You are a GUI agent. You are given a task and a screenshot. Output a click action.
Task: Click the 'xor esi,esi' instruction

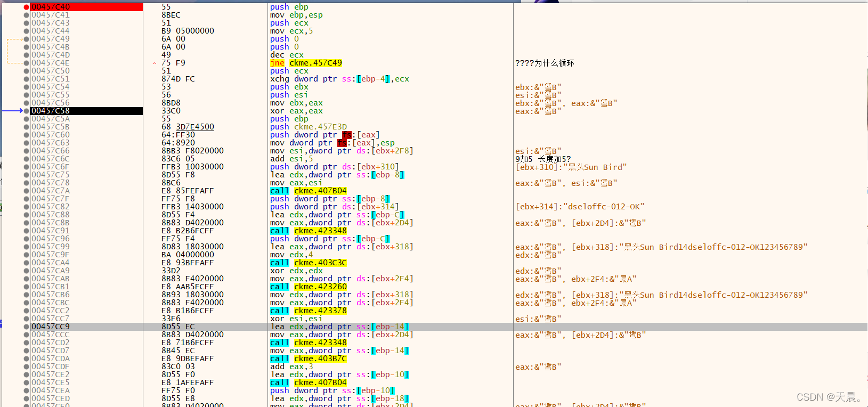click(x=296, y=319)
